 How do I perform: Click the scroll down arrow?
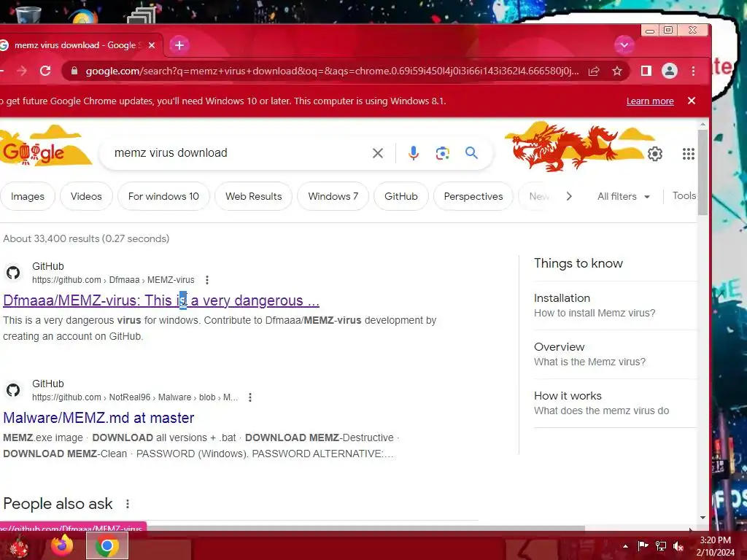point(703,518)
